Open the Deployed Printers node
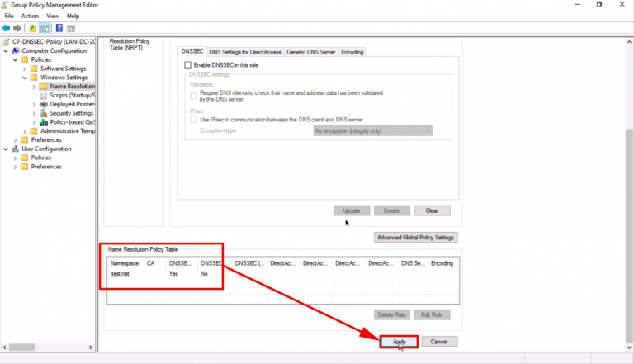The image size is (634, 364). (71, 104)
